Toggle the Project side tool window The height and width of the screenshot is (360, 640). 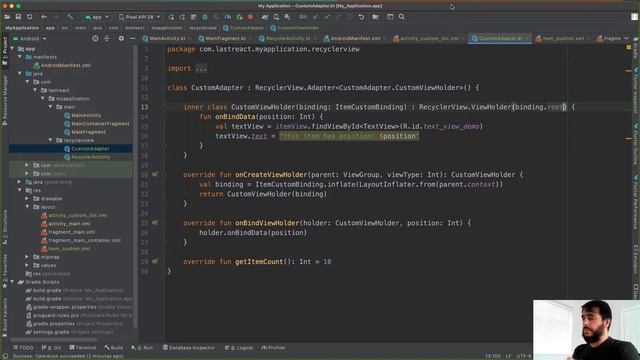5,52
